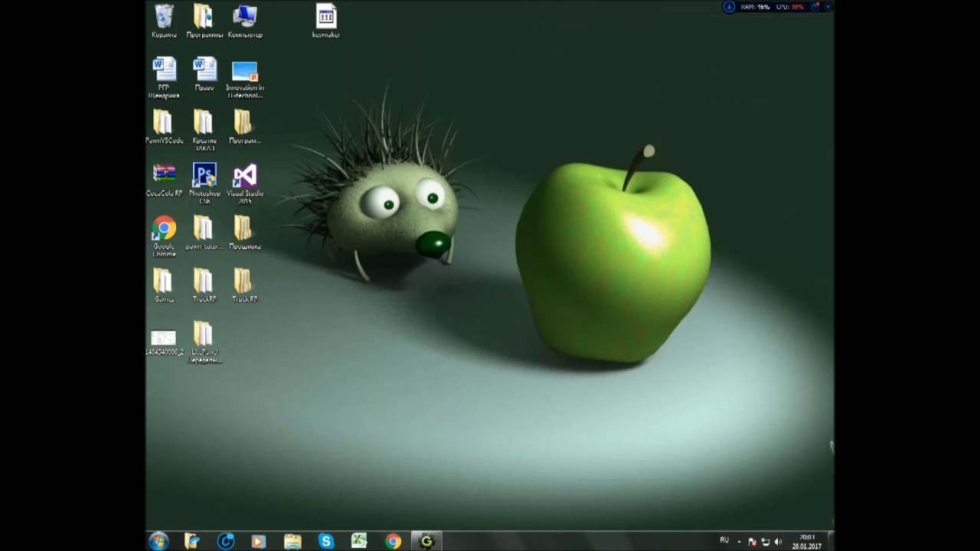Image resolution: width=980 pixels, height=551 pixels.
Task: Open the network tray icon
Action: pyautogui.click(x=765, y=542)
